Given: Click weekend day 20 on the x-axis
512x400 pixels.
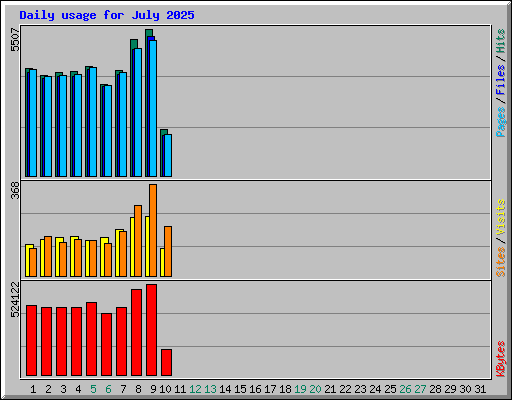Looking at the screenshot, I should point(315,389).
